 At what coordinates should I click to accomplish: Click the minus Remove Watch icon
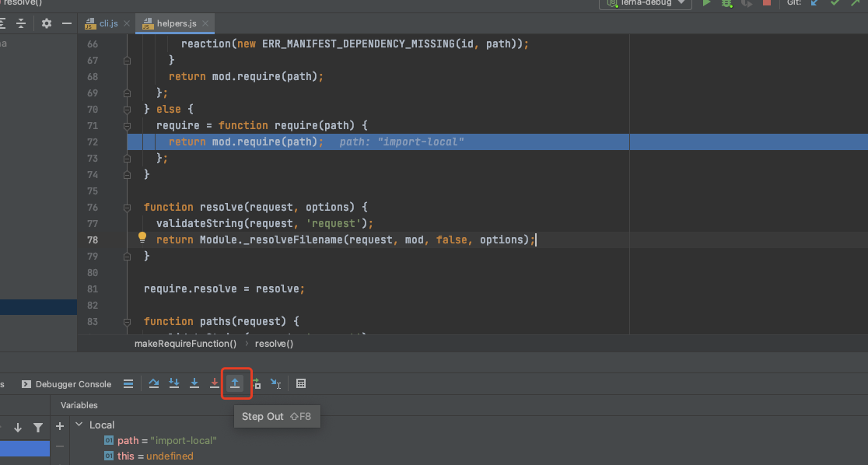click(x=60, y=446)
